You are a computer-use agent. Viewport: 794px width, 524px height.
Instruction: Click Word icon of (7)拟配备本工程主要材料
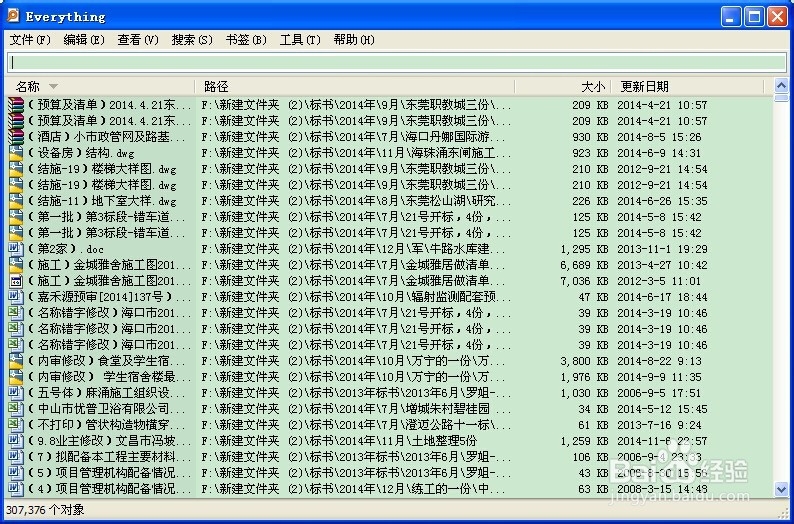16,457
